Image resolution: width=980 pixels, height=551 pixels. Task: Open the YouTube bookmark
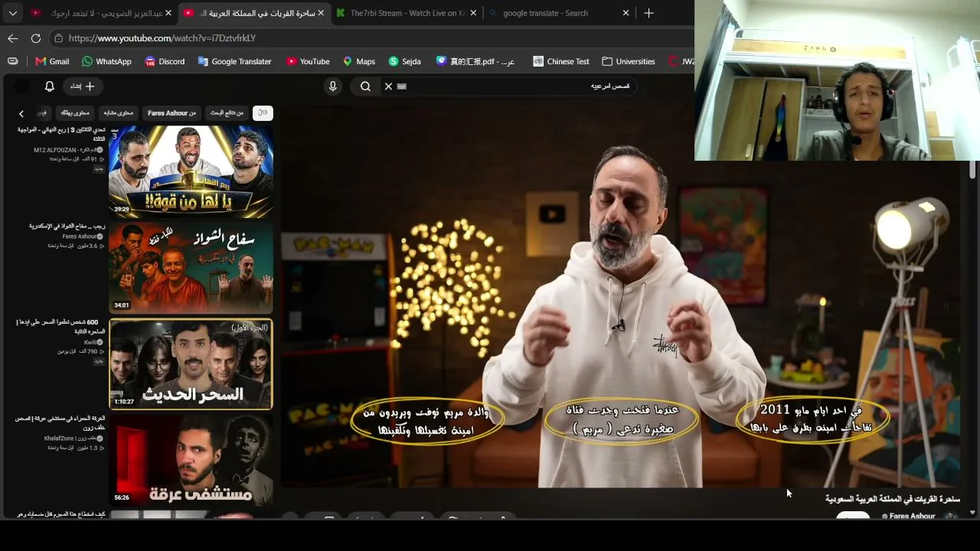point(307,61)
